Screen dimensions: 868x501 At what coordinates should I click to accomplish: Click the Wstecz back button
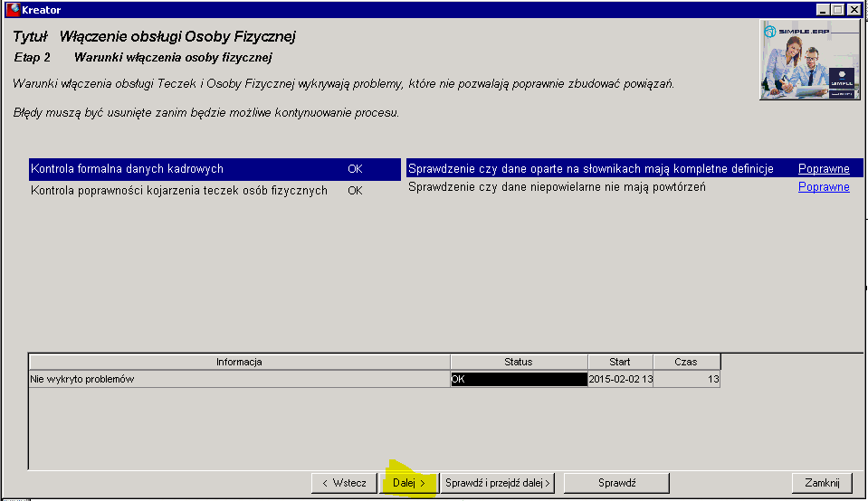tap(344, 483)
